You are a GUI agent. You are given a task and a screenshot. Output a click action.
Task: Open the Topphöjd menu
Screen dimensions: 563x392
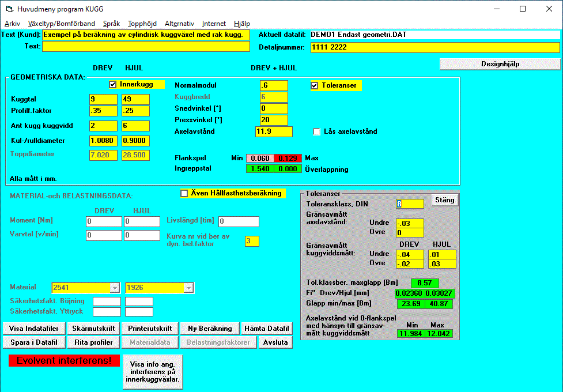(x=142, y=24)
